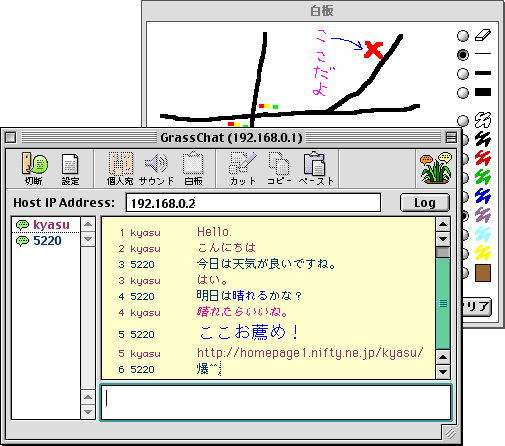Click chat log bottom scroll-down arrow
Viewport: 505px width, 446px height.
coord(443,372)
